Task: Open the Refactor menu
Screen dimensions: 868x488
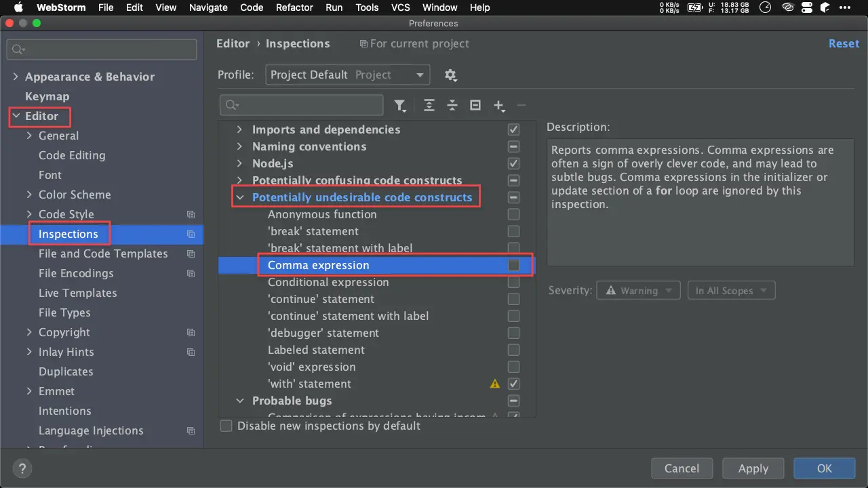Action: pyautogui.click(x=294, y=7)
